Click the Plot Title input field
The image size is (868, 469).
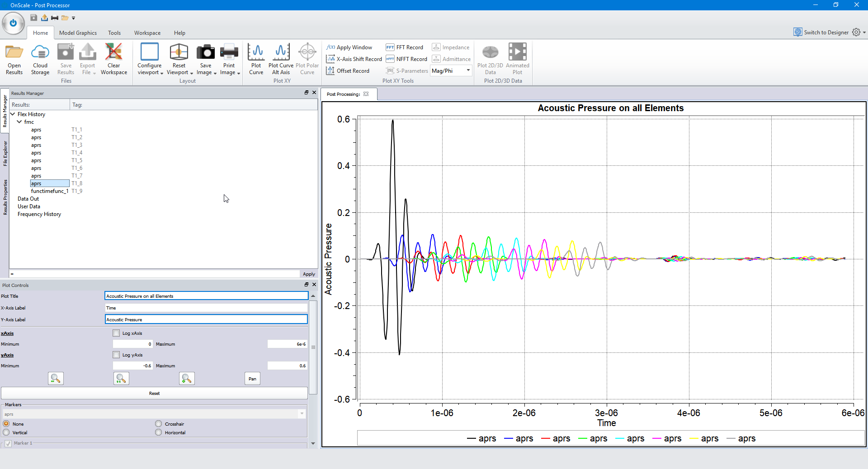[206, 296]
